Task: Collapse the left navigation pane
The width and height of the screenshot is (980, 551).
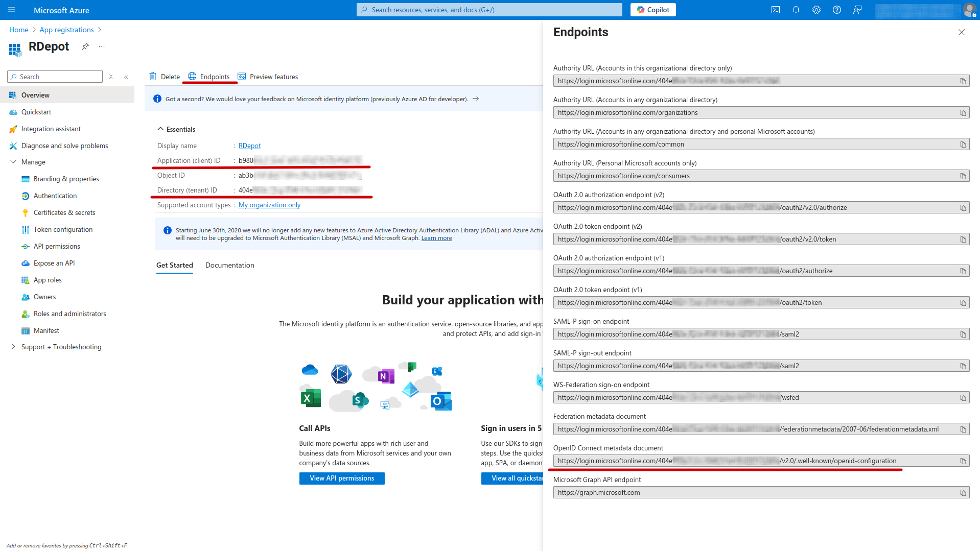Action: [x=126, y=77]
